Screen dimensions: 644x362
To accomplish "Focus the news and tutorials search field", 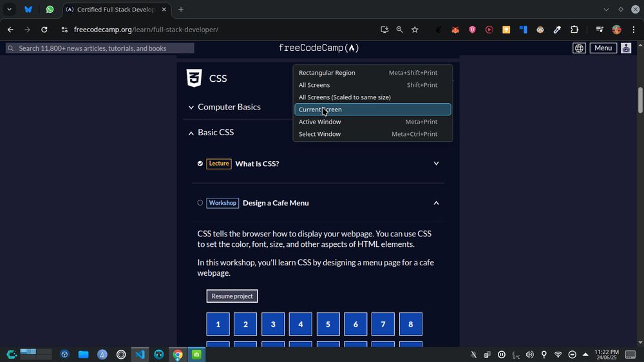I will pos(100,48).
